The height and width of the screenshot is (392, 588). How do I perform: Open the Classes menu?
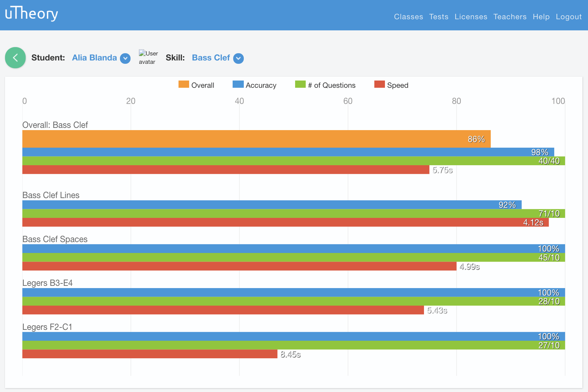pyautogui.click(x=408, y=17)
